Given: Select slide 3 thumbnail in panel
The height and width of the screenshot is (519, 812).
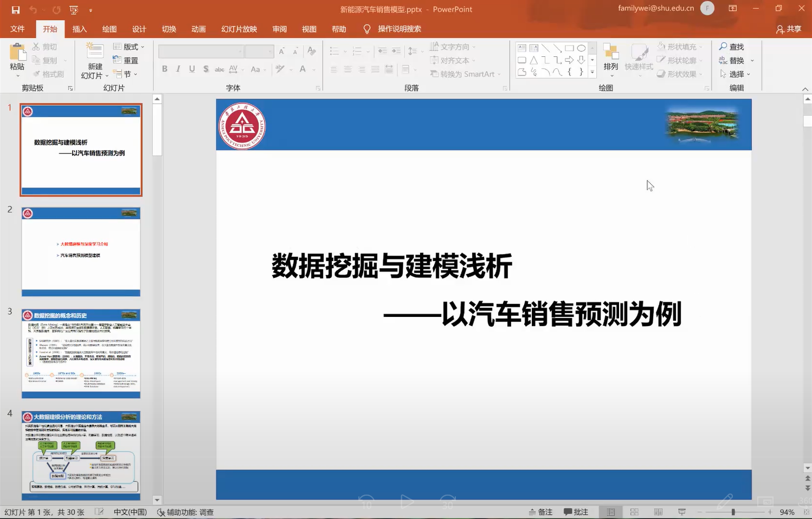Looking at the screenshot, I should 81,354.
